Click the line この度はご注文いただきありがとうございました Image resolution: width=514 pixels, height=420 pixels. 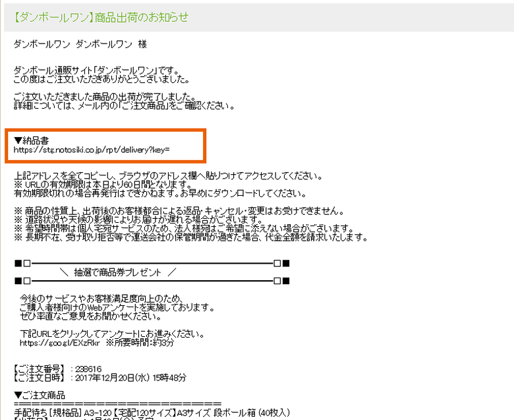point(101,79)
